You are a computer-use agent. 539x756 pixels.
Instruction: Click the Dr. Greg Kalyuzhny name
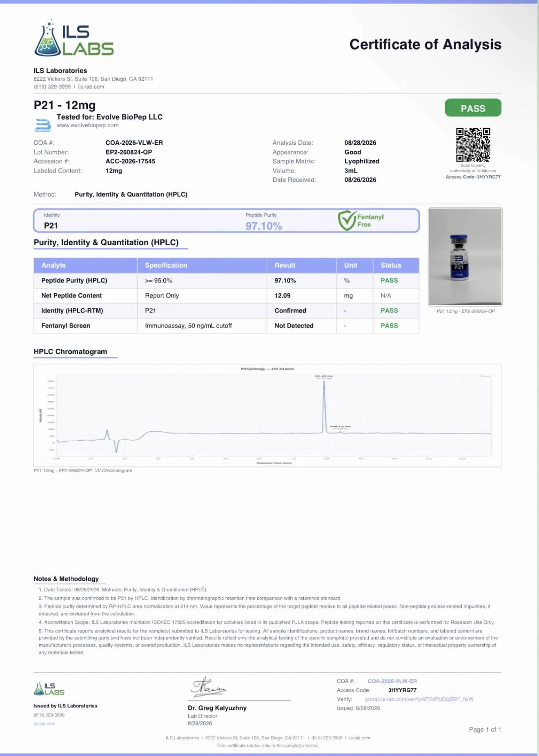[x=217, y=708]
